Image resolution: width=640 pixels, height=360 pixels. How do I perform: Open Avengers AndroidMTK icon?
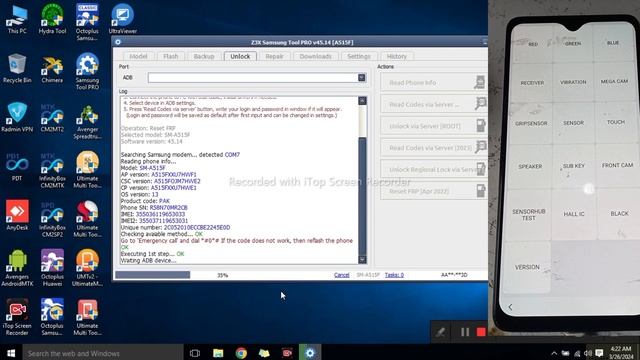pos(17,267)
